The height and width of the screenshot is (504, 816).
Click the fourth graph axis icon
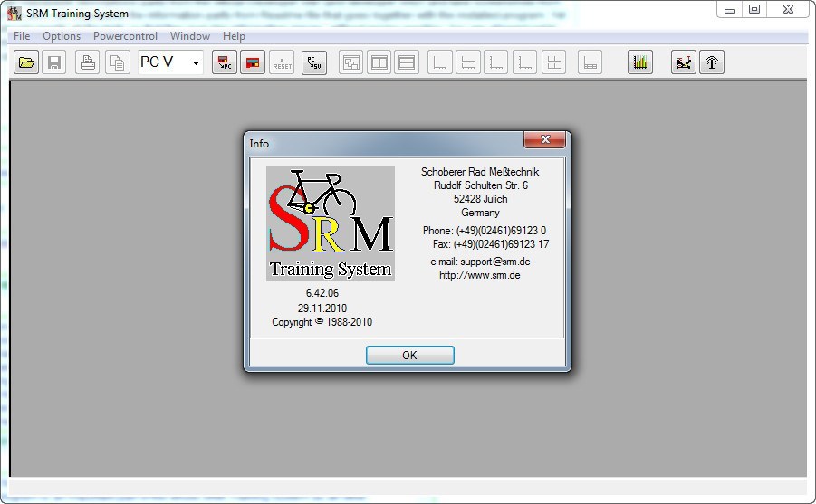point(524,63)
